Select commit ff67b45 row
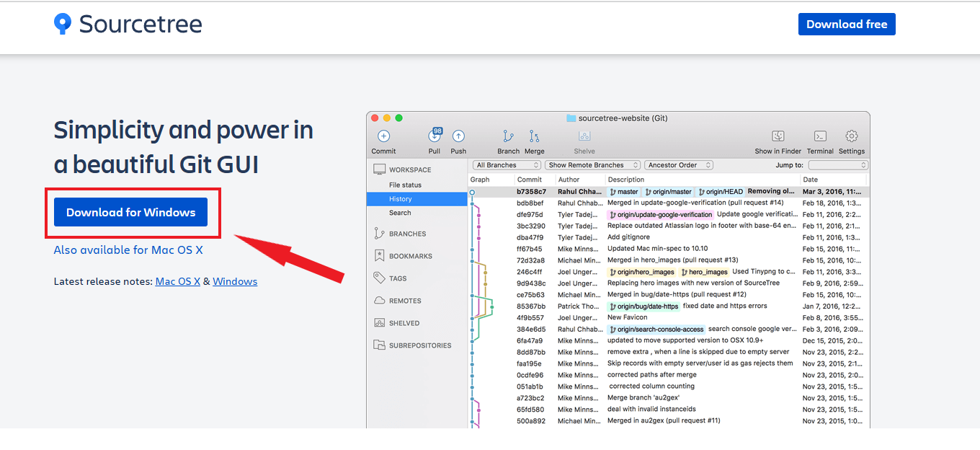The width and height of the screenshot is (980, 450). point(669,249)
